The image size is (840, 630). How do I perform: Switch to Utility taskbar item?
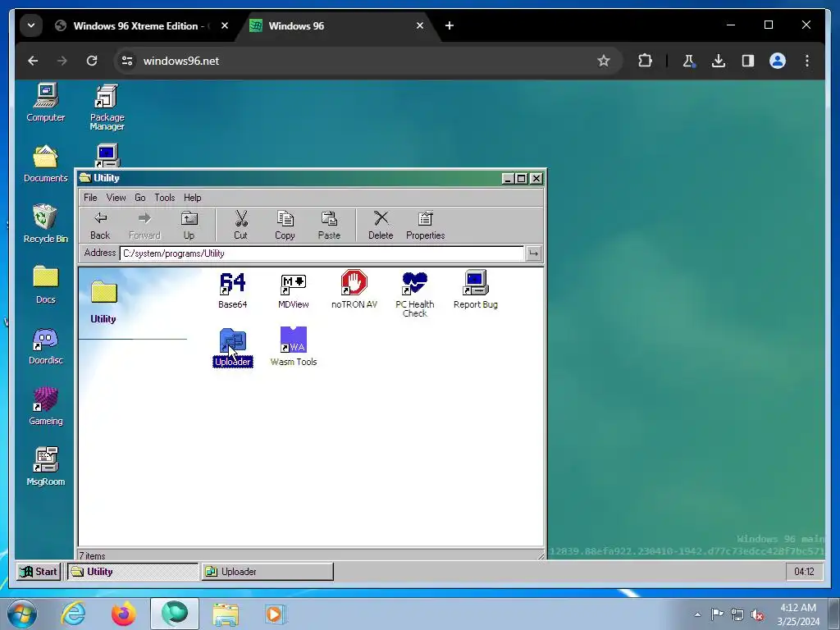click(x=133, y=572)
